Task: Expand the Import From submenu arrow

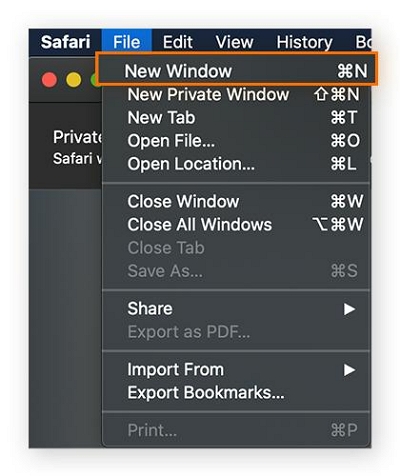Action: tap(349, 370)
